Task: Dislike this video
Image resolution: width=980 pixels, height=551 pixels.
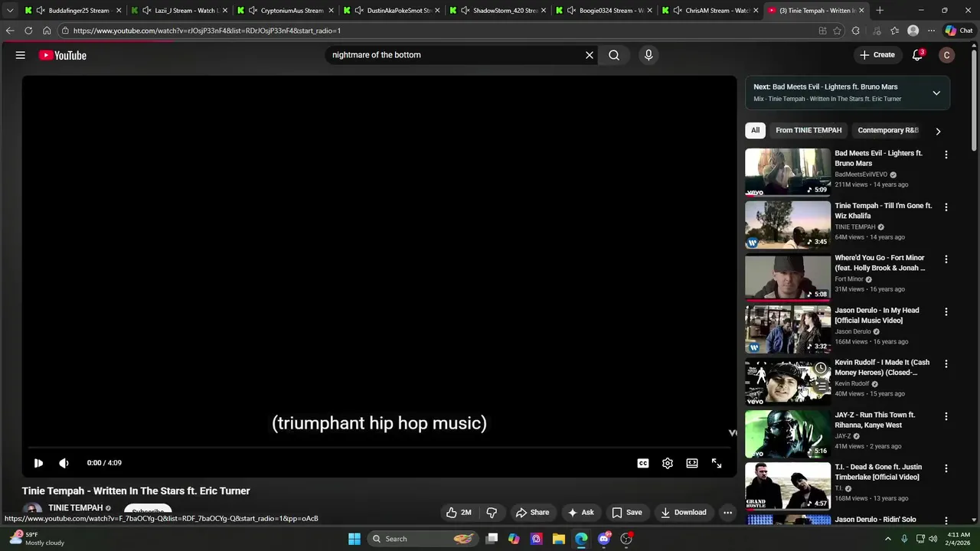Action: (492, 513)
